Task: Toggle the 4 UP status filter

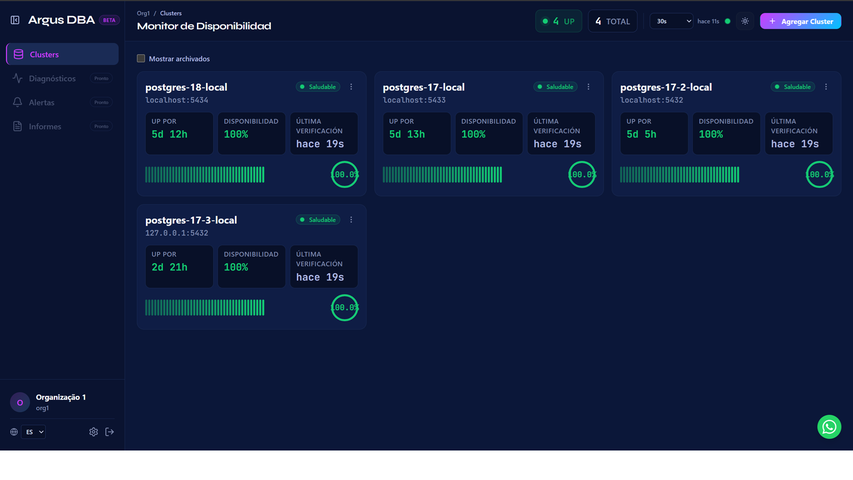Action: point(558,21)
